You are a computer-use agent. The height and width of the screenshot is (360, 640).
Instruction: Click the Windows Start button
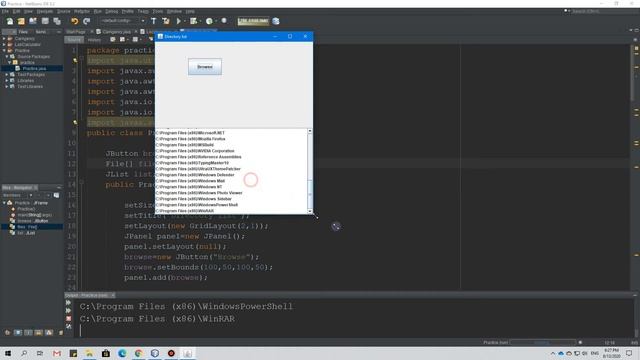8,353
